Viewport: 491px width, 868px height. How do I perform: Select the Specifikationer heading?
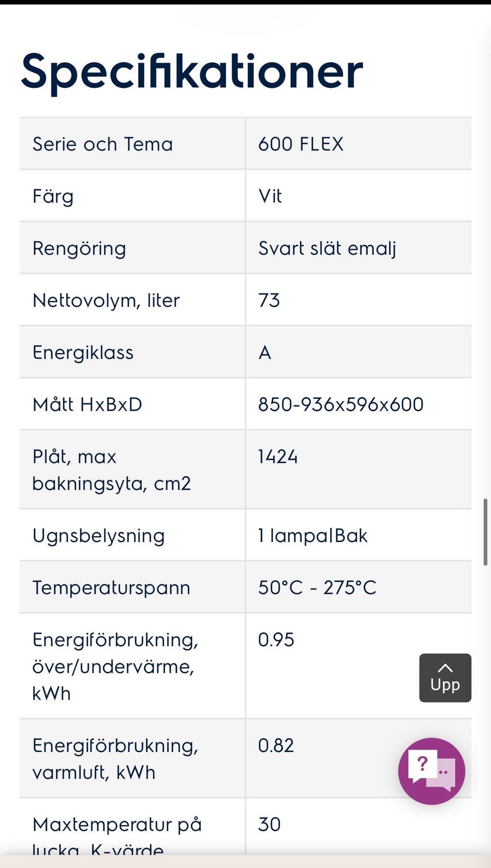[x=192, y=73]
